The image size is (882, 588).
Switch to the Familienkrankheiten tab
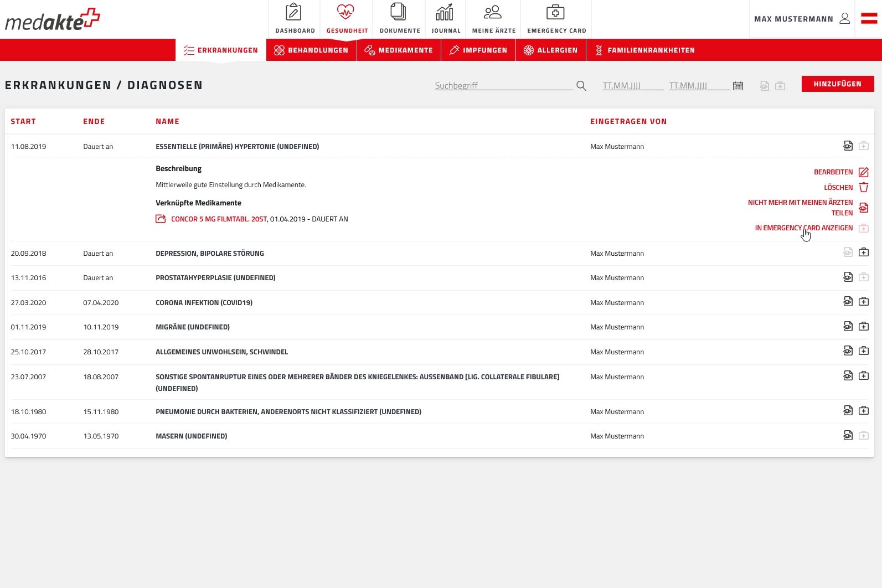point(644,50)
